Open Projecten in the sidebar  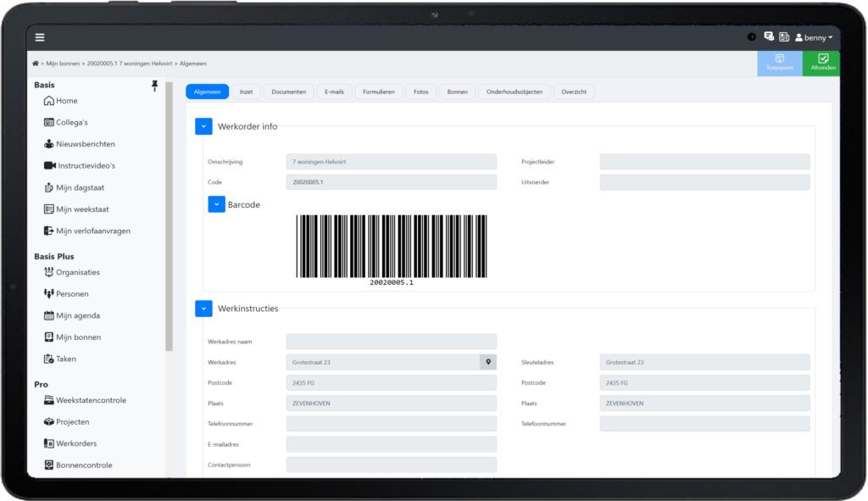pyautogui.click(x=66, y=422)
